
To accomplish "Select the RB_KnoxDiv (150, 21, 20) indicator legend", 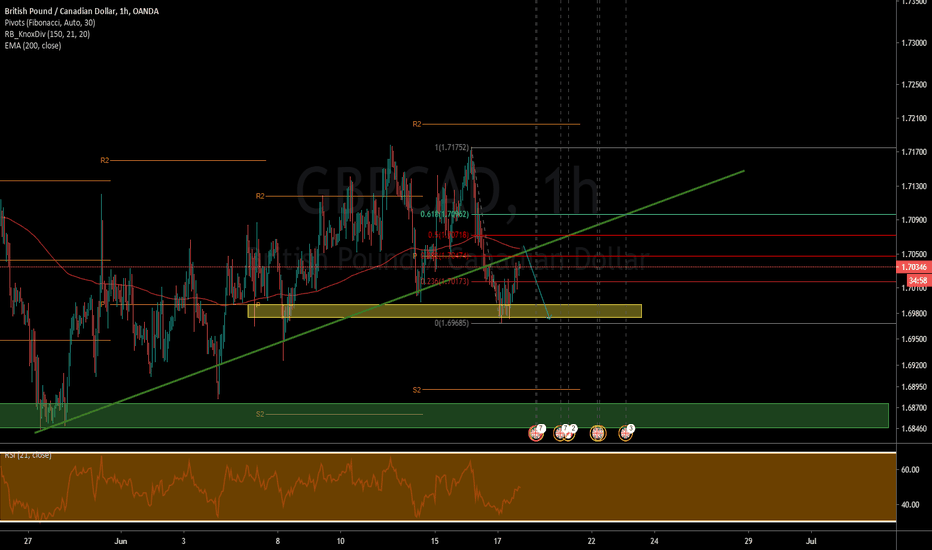I will pyautogui.click(x=48, y=34).
